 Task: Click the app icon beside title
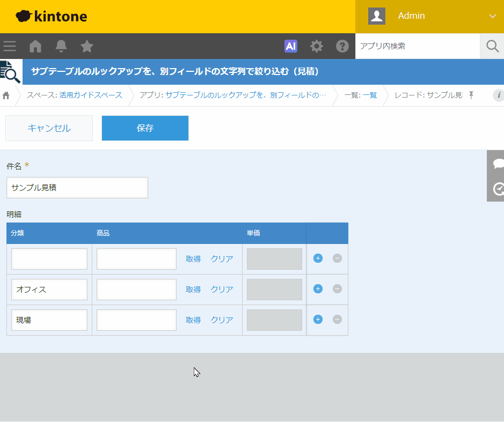[10, 72]
